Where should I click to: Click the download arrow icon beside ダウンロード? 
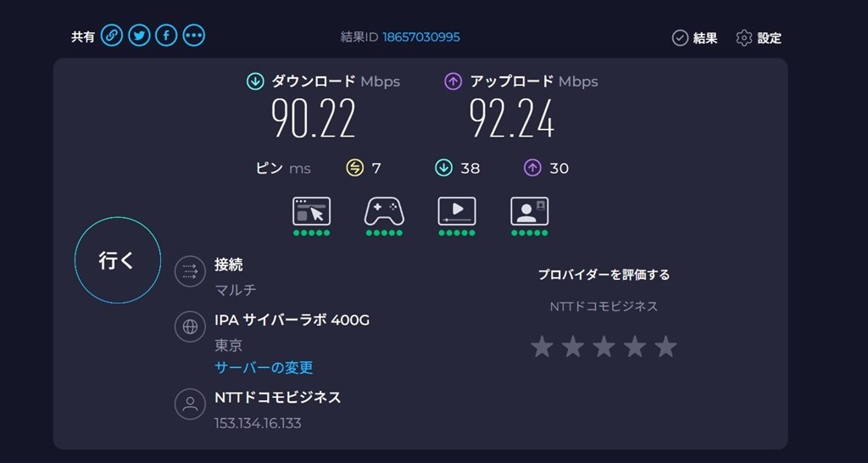[x=254, y=82]
